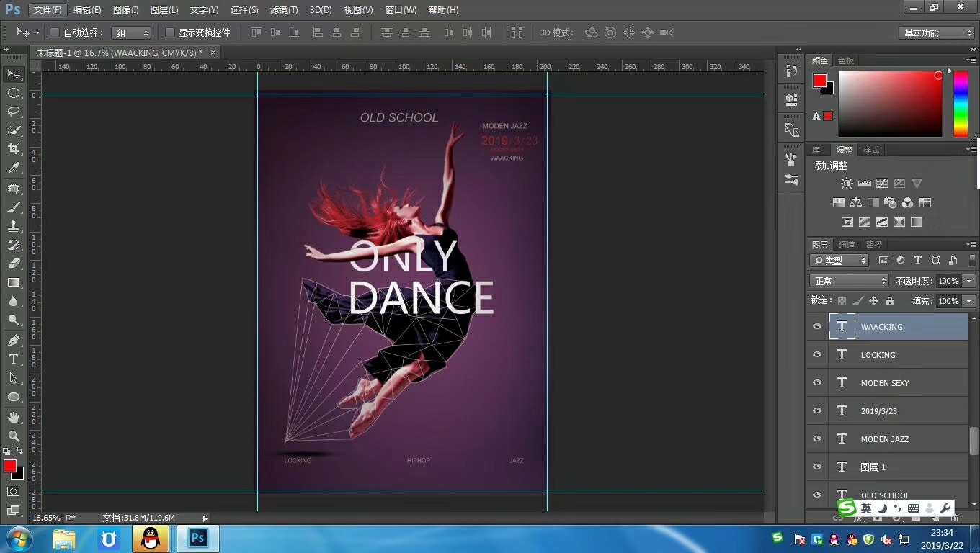Close the 未标题-1 document tab
Image resolution: width=980 pixels, height=553 pixels.
point(214,53)
